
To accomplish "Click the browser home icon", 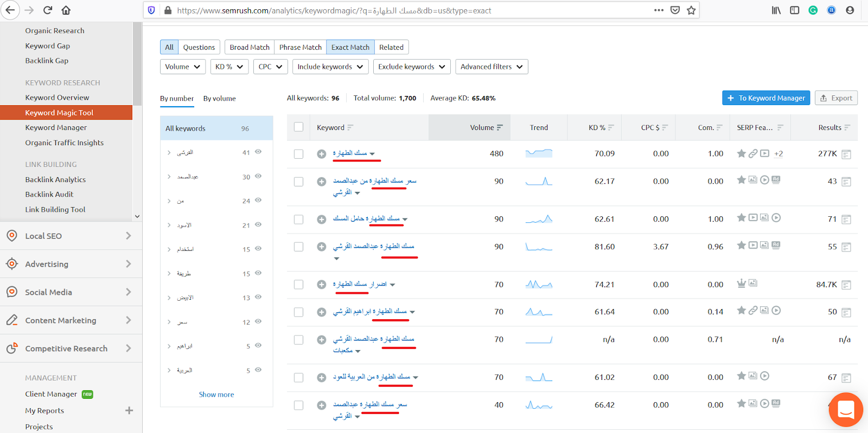I will [x=66, y=10].
